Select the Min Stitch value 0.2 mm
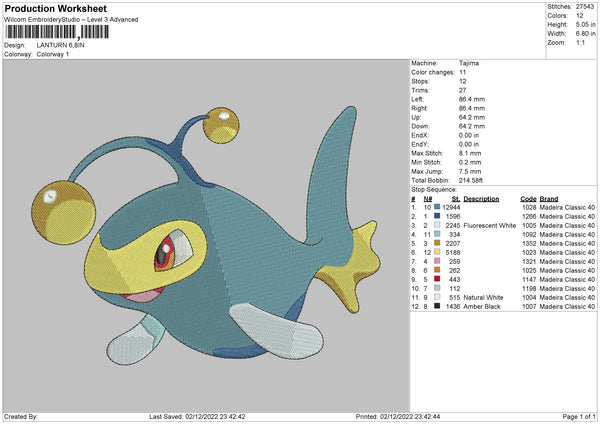Screen dimensions: 600x424 (470, 162)
